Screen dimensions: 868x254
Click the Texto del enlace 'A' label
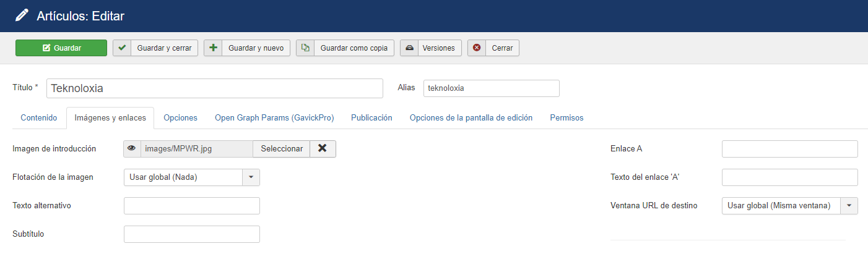646,177
